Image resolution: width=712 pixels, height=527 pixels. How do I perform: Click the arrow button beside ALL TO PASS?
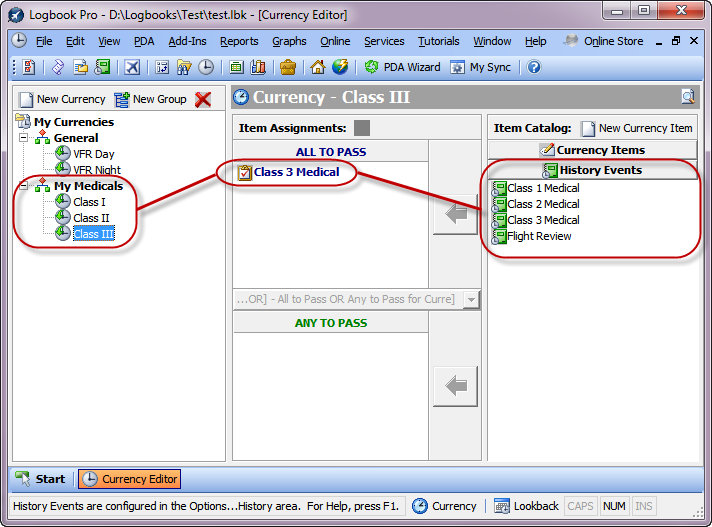click(x=455, y=214)
